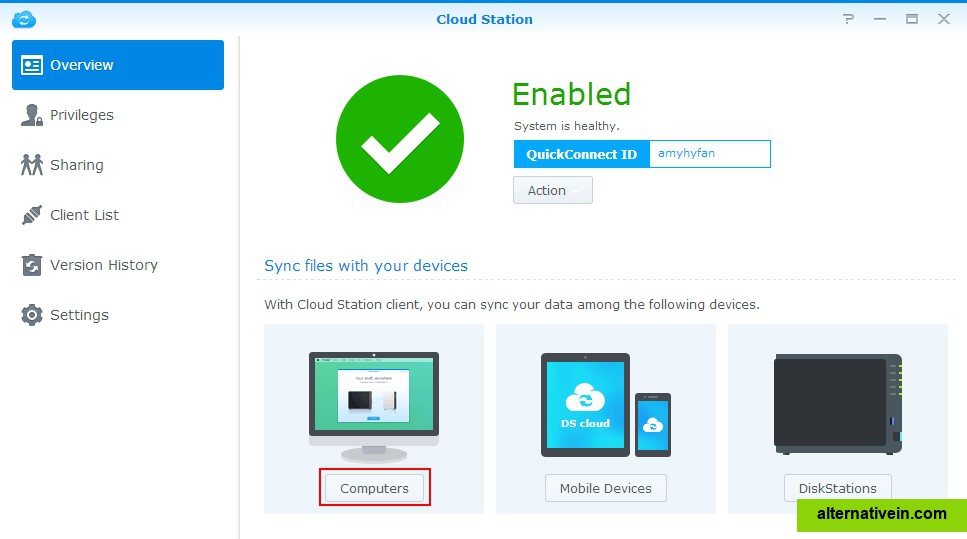Click the 'System is healthy.' text

pos(567,126)
